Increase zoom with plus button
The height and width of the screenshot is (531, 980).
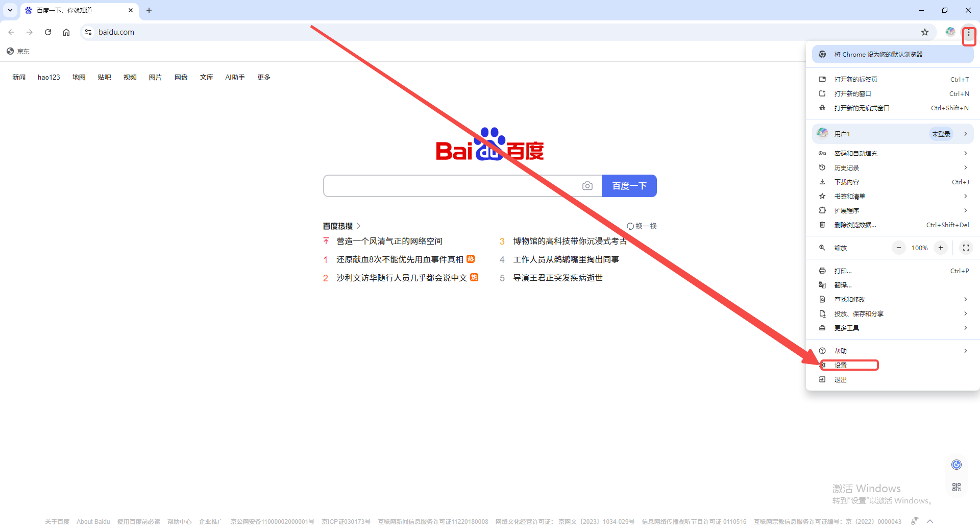point(941,248)
